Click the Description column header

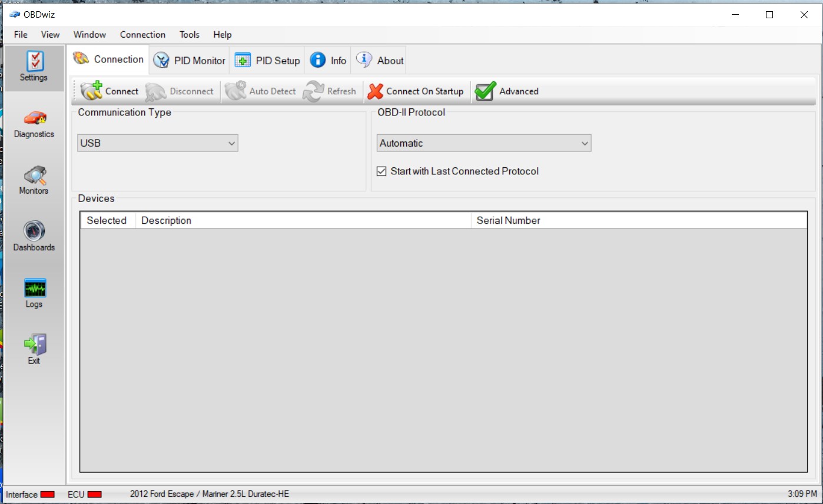click(x=303, y=221)
